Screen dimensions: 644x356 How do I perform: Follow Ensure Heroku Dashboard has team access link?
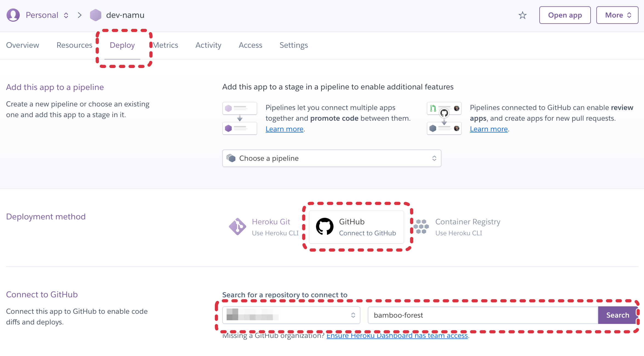coord(397,336)
